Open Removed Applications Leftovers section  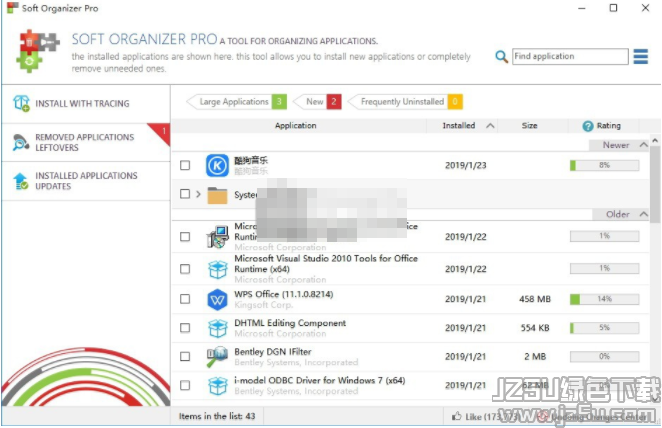[x=86, y=143]
